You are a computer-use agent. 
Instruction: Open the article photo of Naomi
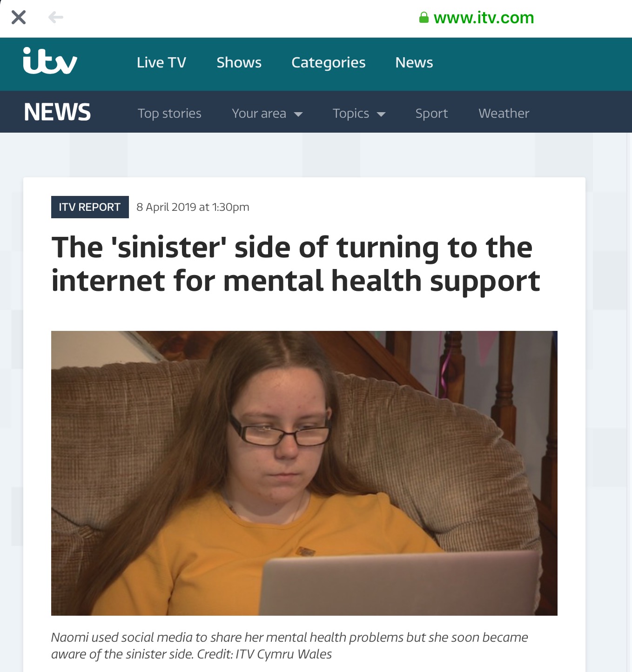tap(304, 473)
